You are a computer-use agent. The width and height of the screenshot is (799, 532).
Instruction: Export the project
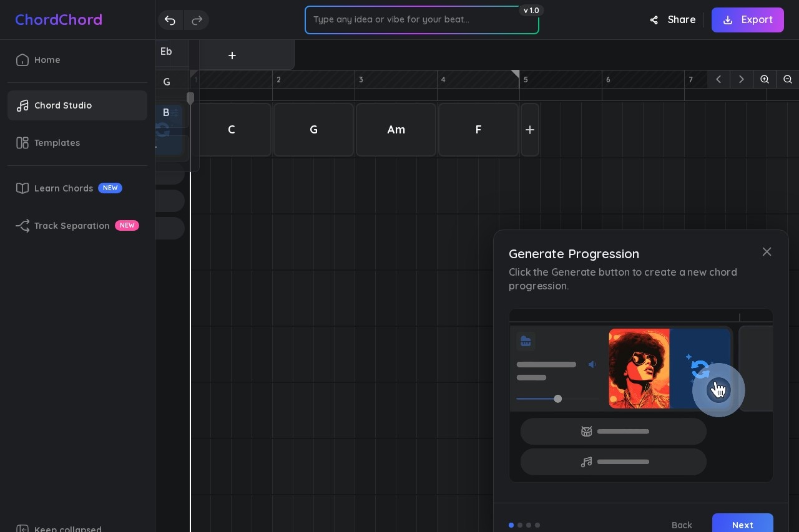point(748,20)
